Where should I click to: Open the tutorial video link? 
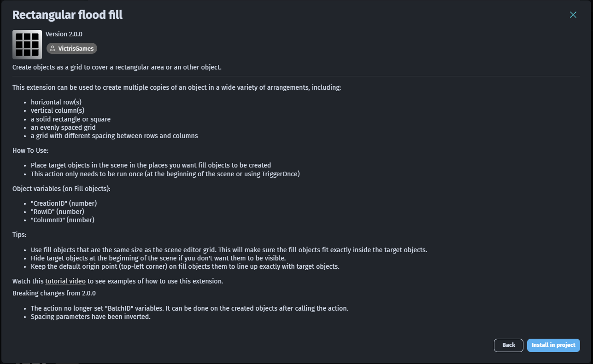[x=65, y=281]
